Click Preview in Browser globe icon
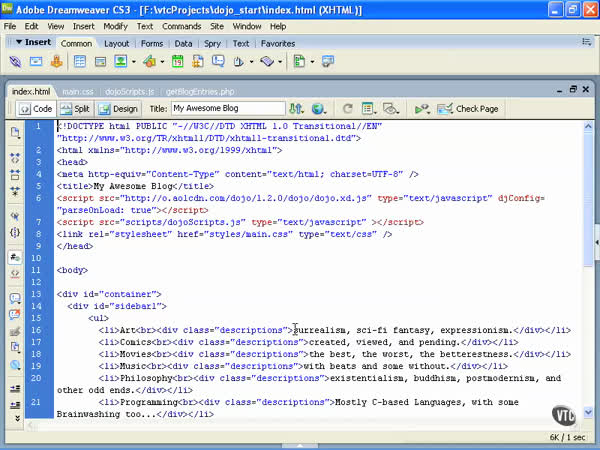600x450 pixels. click(x=320, y=108)
